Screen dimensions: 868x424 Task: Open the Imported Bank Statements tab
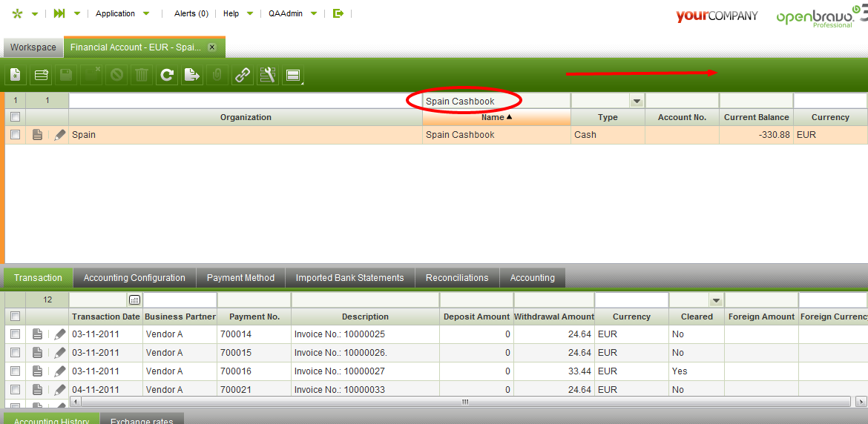350,278
